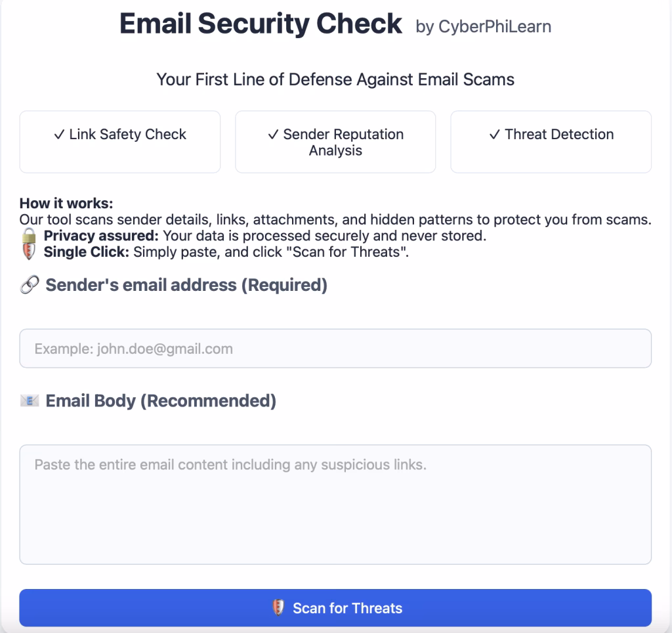This screenshot has width=672, height=633.
Task: Focus the sender's email address field
Action: (x=335, y=348)
